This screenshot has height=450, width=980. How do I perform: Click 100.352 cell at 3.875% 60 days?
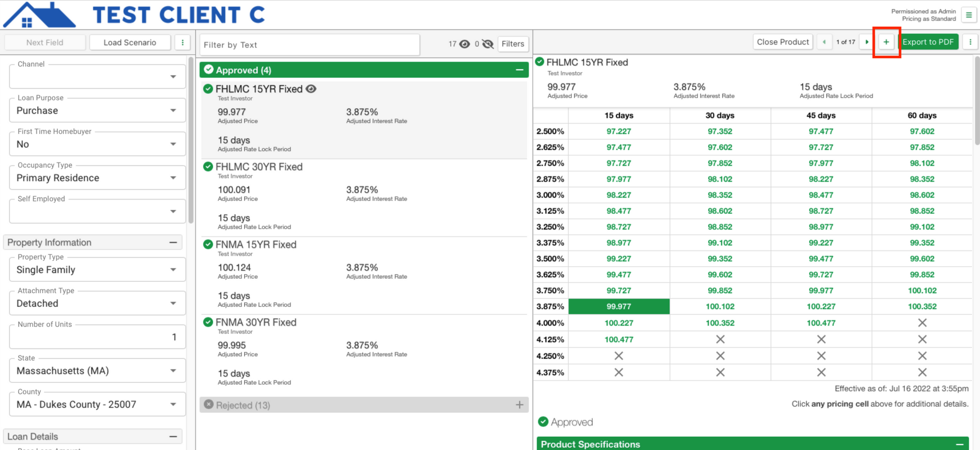(922, 306)
